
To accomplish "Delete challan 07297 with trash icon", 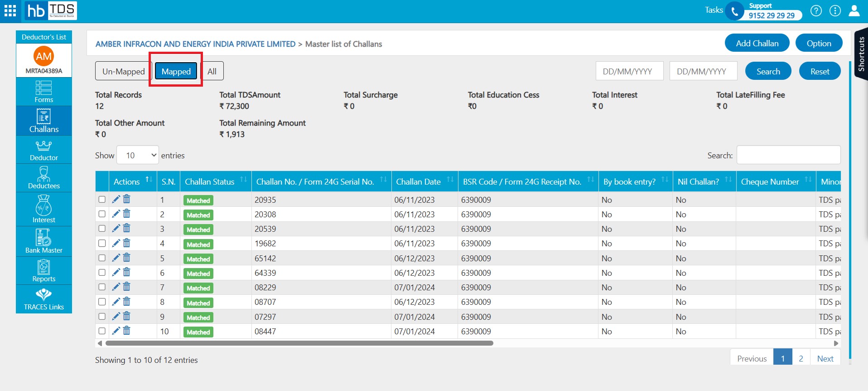I will click(126, 316).
